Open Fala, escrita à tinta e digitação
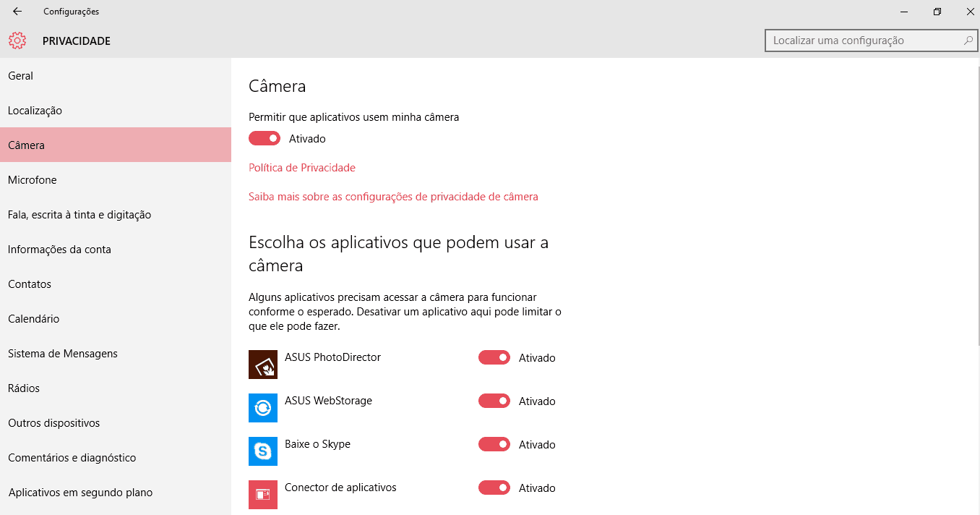This screenshot has width=980, height=515. 116,215
